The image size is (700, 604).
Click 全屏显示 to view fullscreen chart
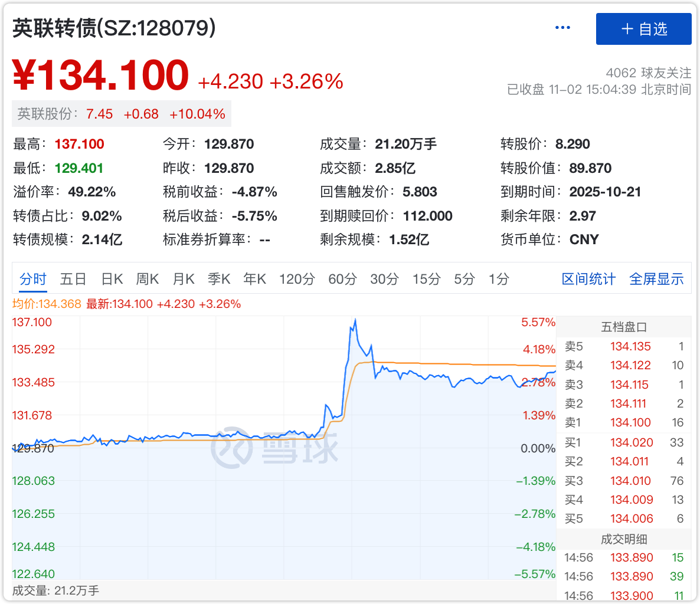pos(656,279)
